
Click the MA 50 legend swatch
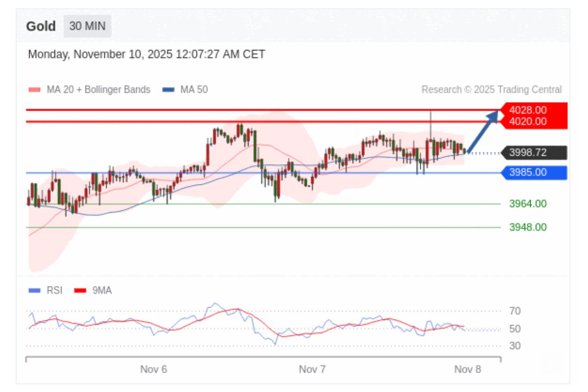point(168,90)
